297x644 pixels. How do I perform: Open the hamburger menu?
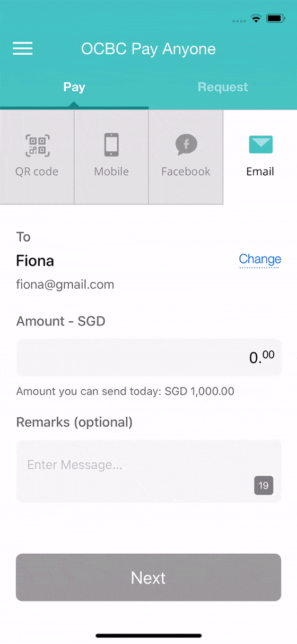(23, 49)
